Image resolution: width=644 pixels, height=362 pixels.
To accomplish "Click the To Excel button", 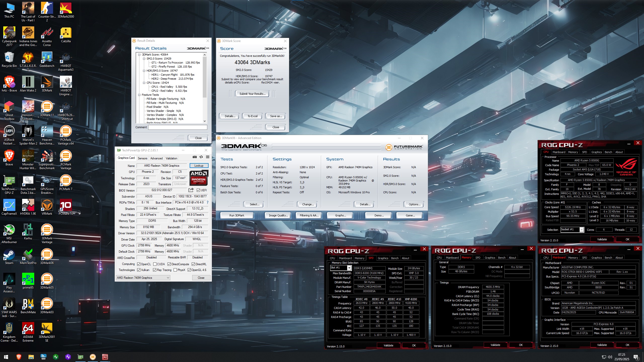I will (x=252, y=116).
